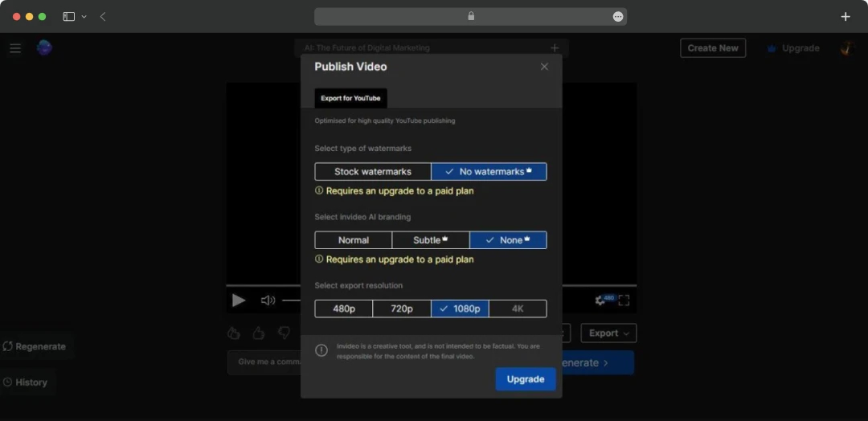This screenshot has width=868, height=421.
Task: Click the Give me a command input
Action: point(264,362)
